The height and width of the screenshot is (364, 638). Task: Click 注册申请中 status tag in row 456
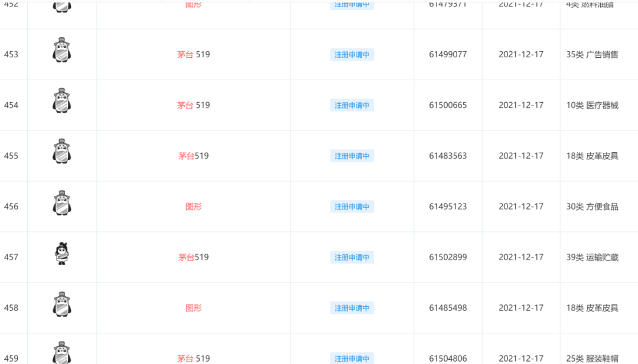[x=352, y=207]
